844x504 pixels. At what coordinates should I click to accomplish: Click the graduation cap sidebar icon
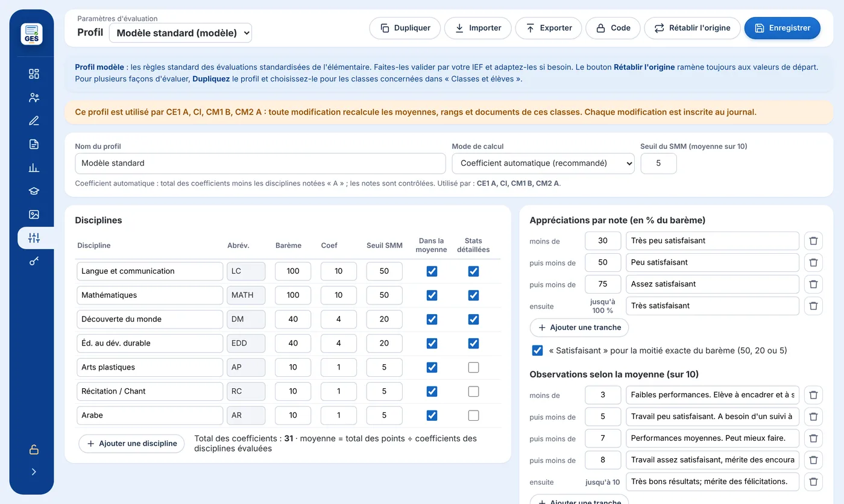[34, 191]
